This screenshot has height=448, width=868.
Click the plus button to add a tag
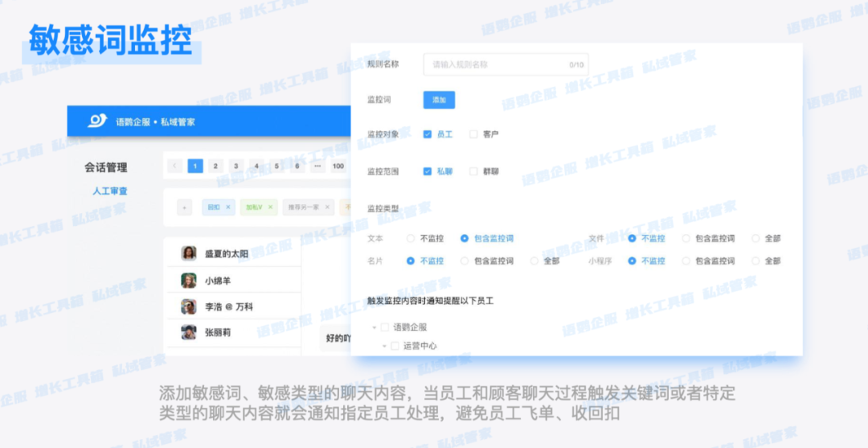[x=184, y=208]
